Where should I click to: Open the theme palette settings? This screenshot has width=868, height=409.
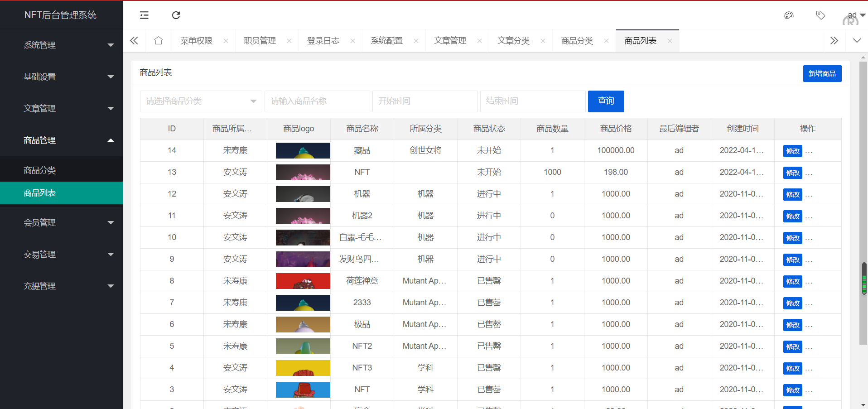pos(789,15)
